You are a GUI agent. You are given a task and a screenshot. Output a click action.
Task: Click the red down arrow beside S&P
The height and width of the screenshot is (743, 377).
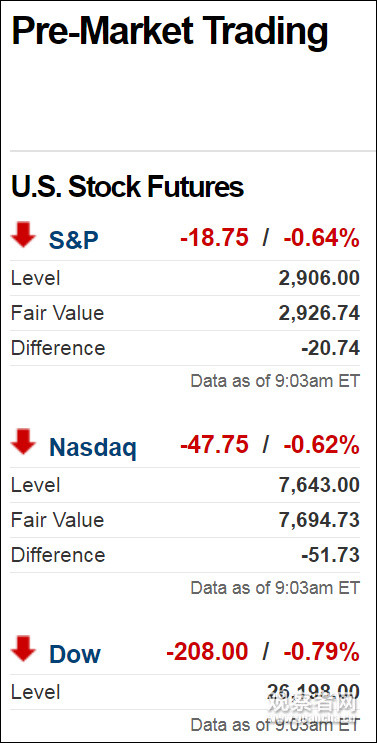point(24,235)
